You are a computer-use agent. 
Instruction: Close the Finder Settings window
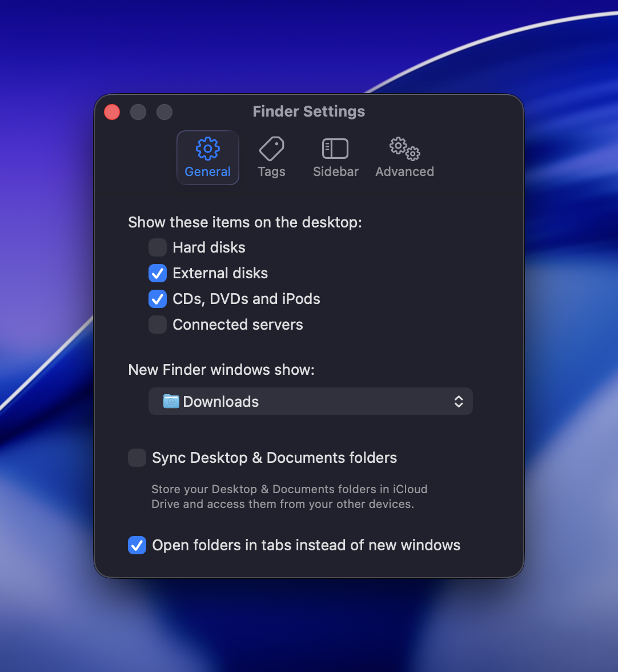pyautogui.click(x=112, y=112)
